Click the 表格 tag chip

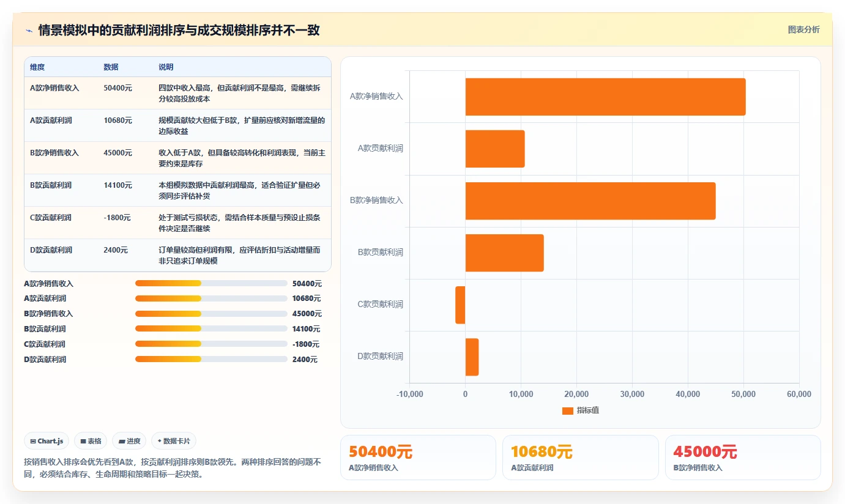pyautogui.click(x=91, y=441)
